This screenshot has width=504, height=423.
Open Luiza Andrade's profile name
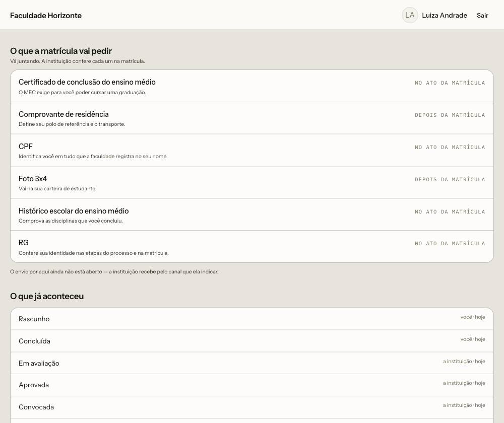click(444, 16)
